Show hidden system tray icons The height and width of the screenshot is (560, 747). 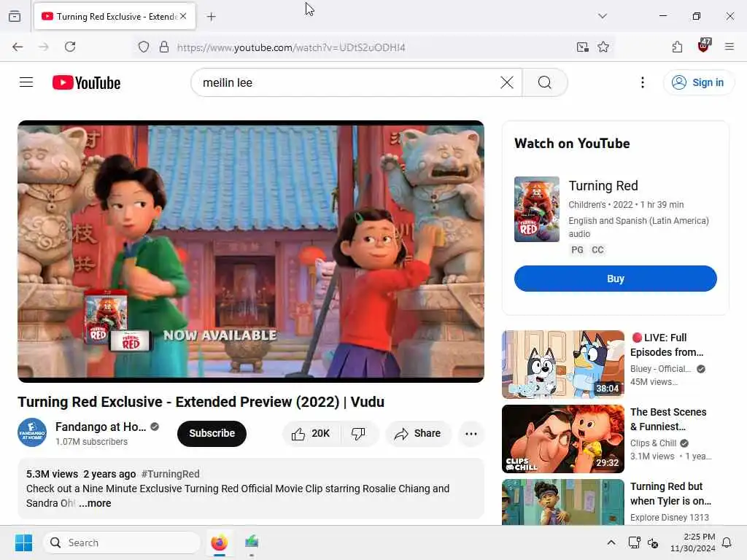coord(611,542)
